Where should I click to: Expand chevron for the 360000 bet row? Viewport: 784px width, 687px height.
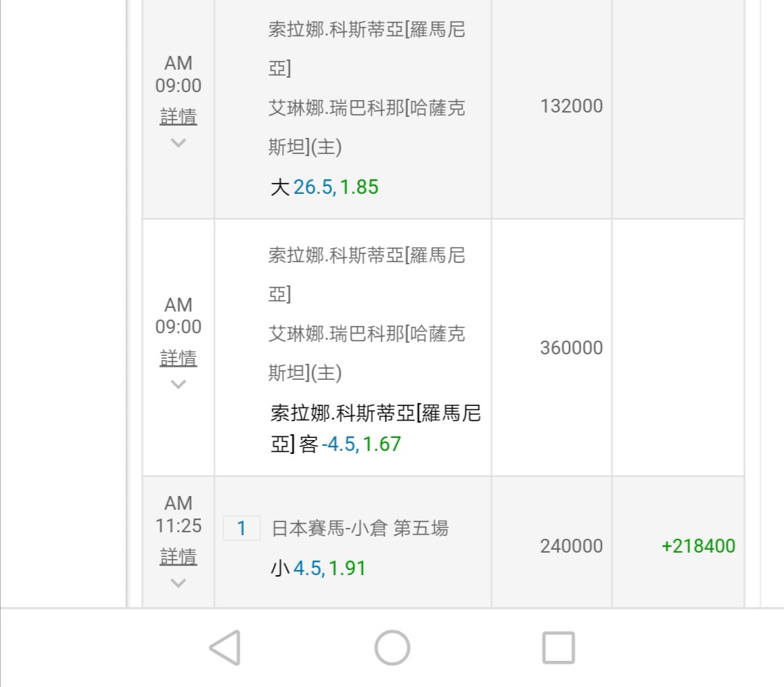point(178,384)
